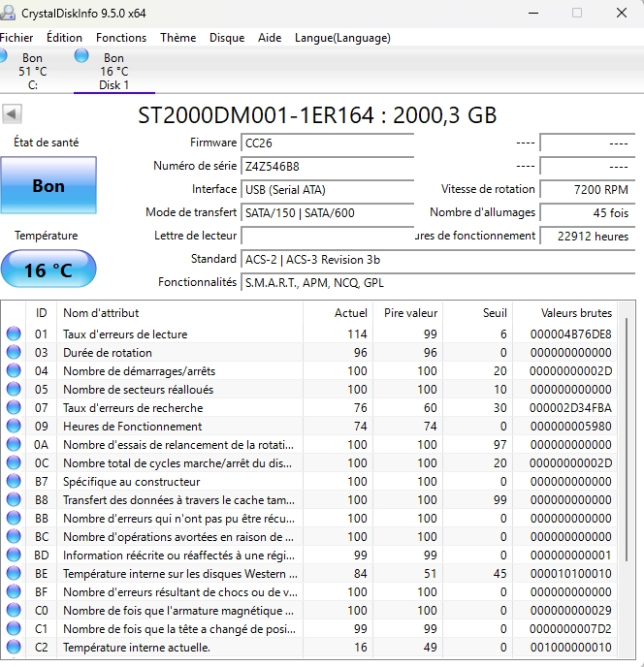Click the CrystalDiskInfo app icon in title bar
Image resolution: width=644 pixels, height=667 pixels.
9,13
